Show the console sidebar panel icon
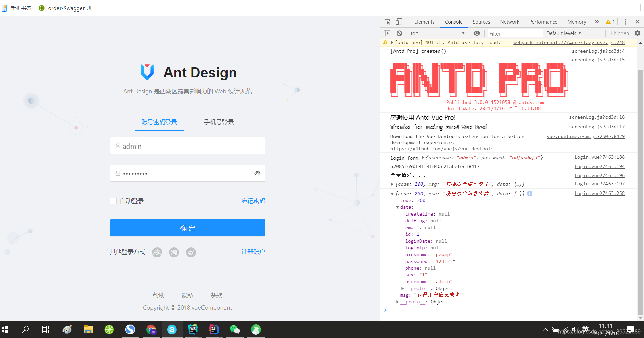The height and width of the screenshot is (338, 644). (387, 33)
